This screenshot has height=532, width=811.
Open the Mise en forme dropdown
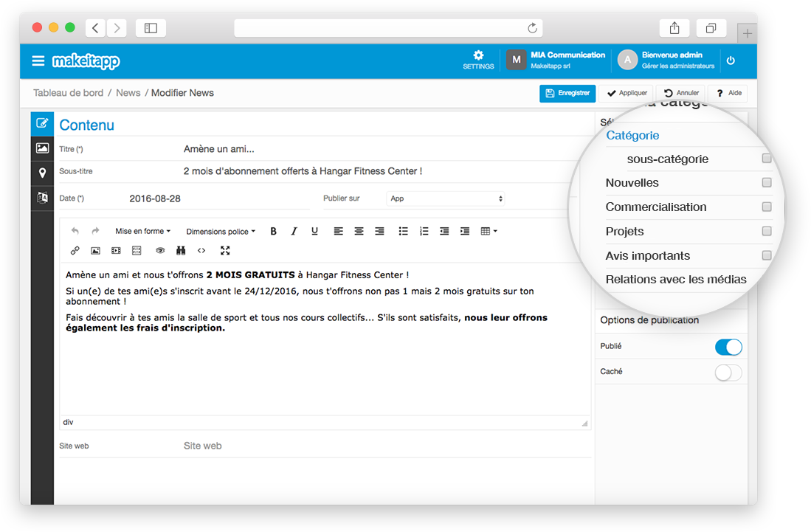142,231
